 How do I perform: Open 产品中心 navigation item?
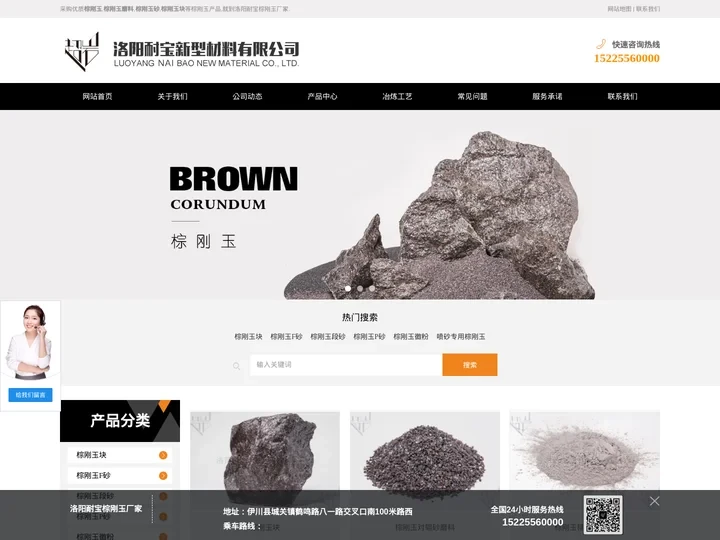click(322, 96)
